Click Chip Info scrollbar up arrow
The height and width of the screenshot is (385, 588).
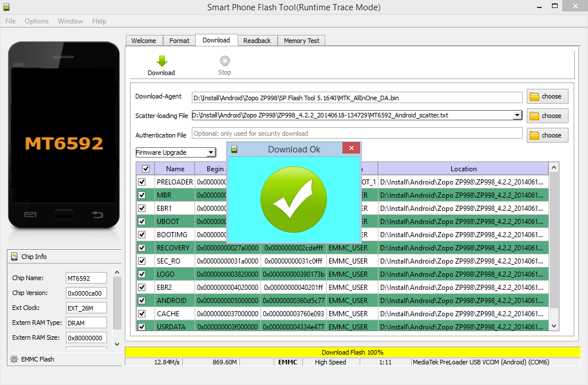[x=117, y=273]
